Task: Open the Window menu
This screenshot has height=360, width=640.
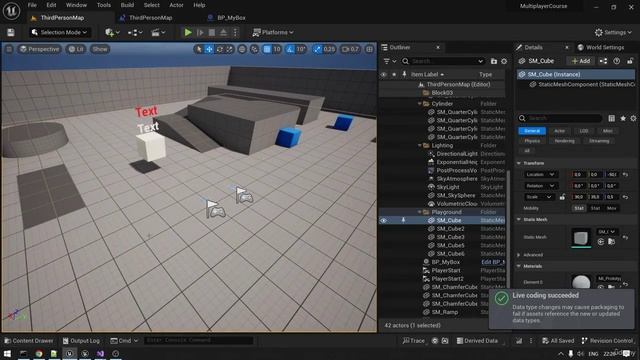Action: click(76, 5)
